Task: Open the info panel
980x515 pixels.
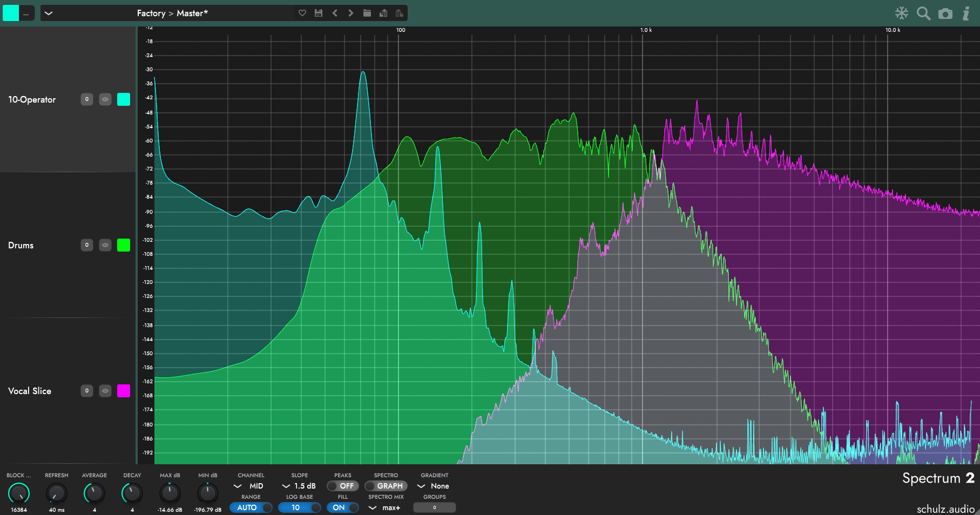Action: pos(966,13)
